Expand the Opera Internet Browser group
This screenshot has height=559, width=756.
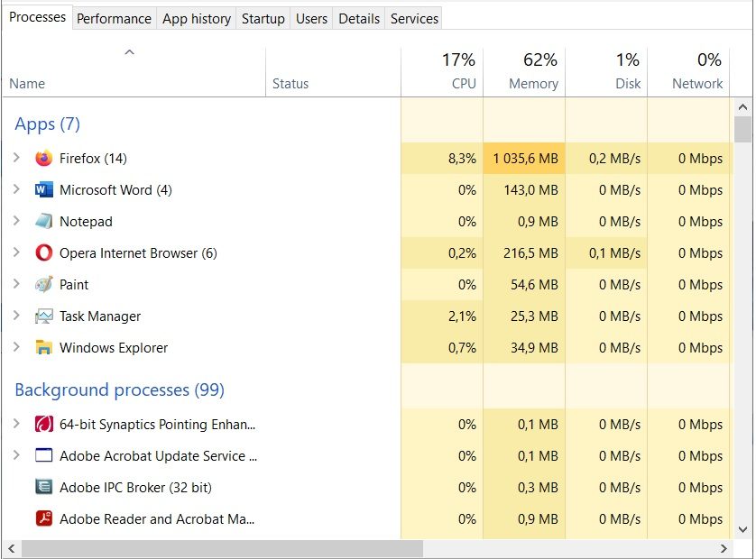click(16, 253)
